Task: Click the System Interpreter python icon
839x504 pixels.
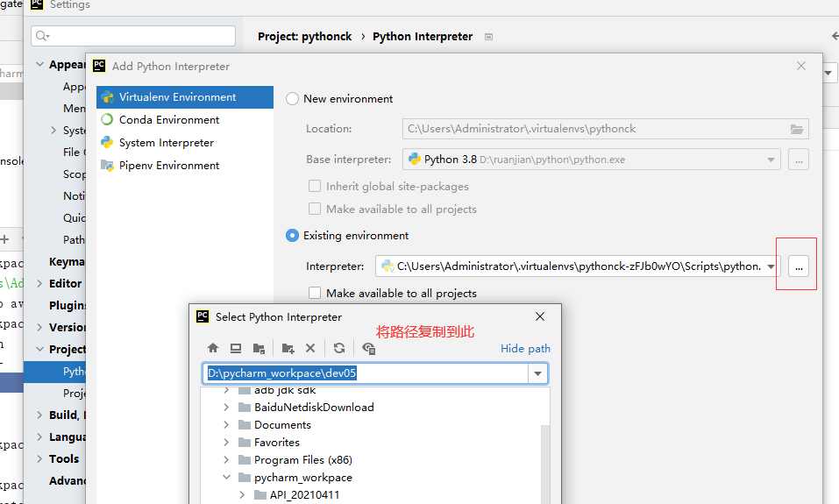Action: tap(107, 142)
